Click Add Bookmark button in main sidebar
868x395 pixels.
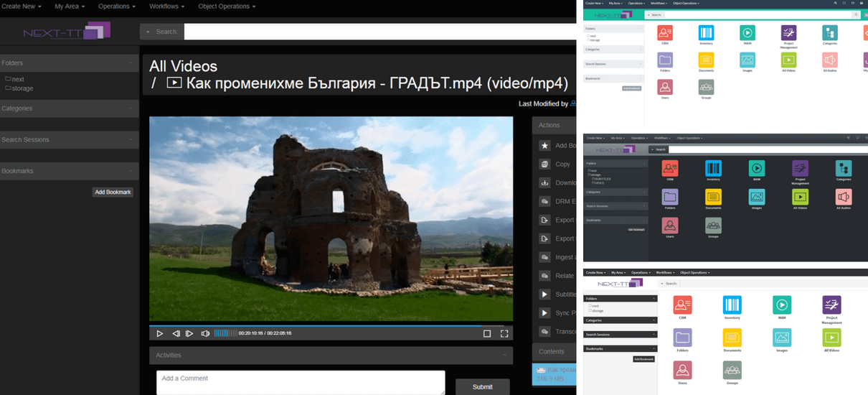(x=113, y=192)
